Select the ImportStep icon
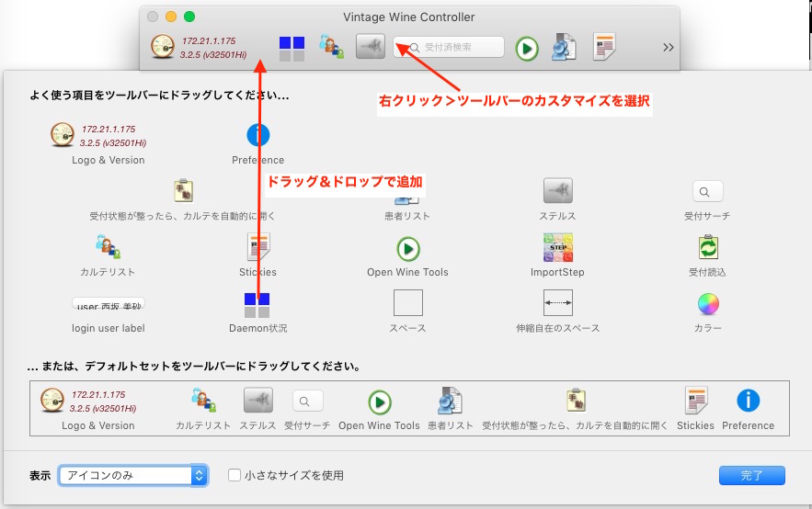 557,248
